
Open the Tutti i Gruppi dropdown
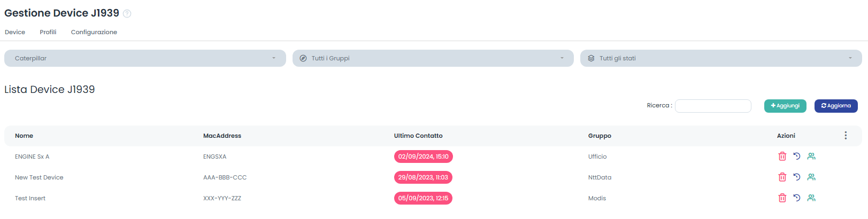(433, 58)
